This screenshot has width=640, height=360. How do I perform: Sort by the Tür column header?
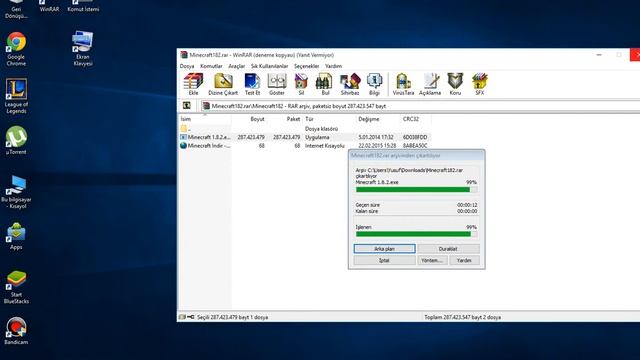329,119
